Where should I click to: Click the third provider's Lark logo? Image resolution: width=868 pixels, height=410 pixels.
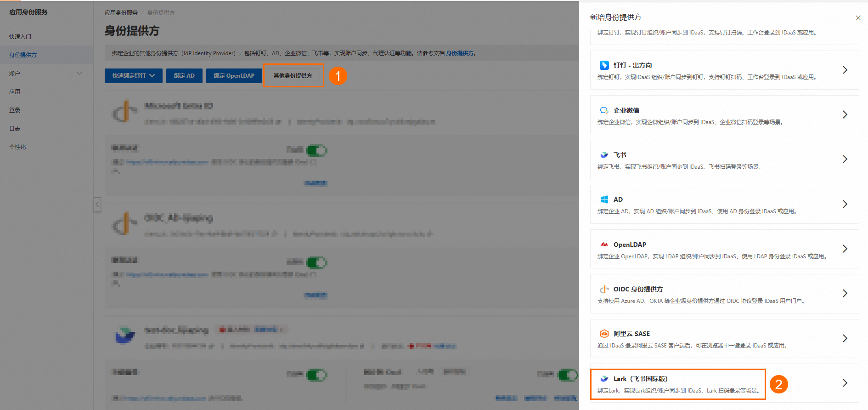coord(124,335)
